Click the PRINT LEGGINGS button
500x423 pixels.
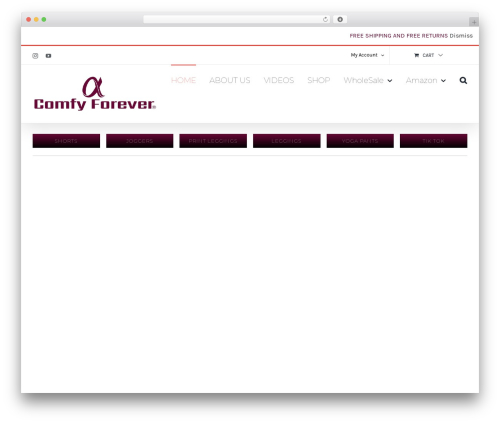[213, 141]
